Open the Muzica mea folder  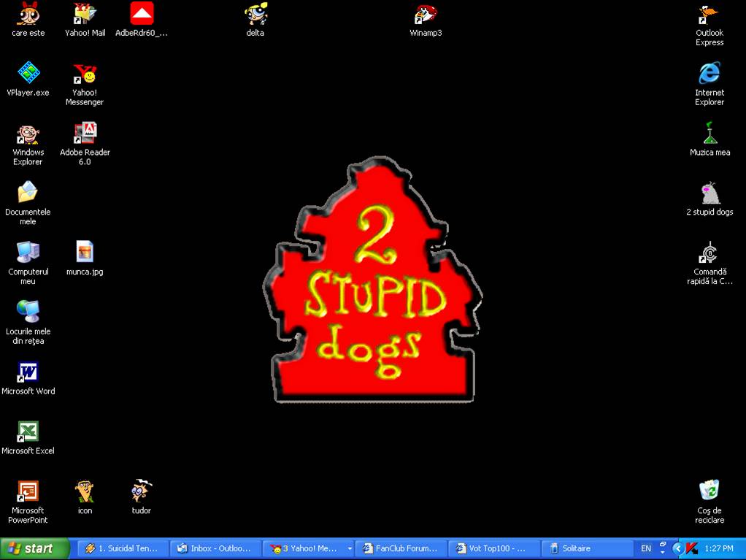[710, 134]
